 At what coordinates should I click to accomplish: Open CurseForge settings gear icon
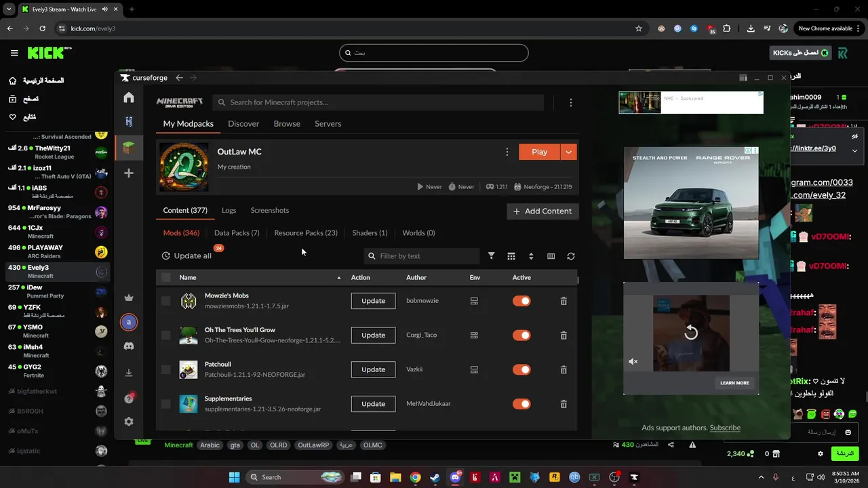click(x=129, y=422)
